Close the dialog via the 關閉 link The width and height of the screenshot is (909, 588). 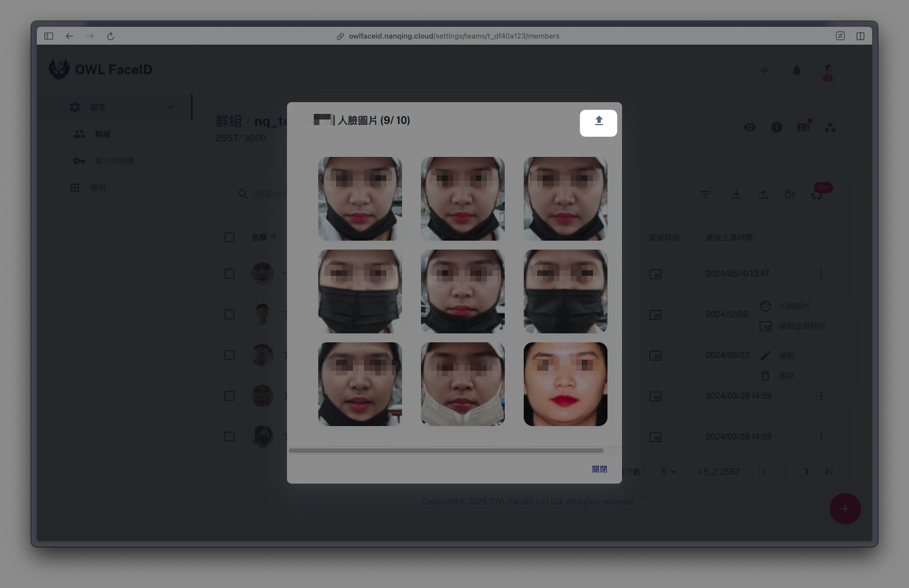[x=600, y=469]
